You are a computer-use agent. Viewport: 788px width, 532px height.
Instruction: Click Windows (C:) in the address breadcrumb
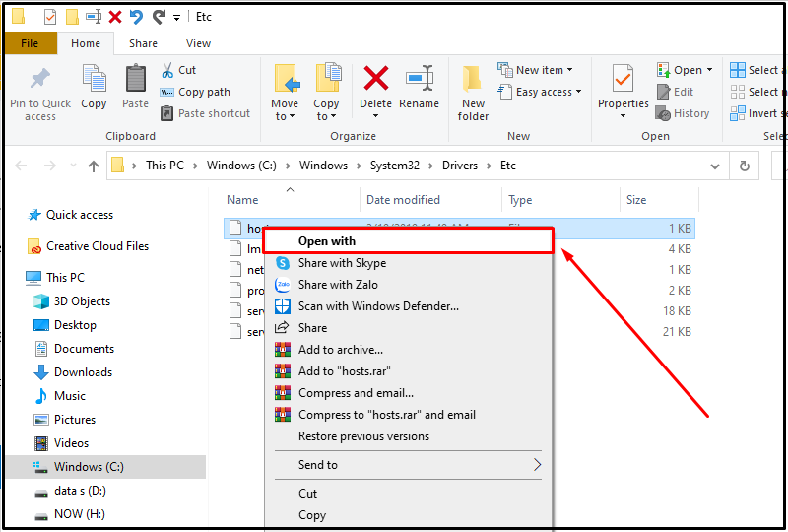click(241, 166)
